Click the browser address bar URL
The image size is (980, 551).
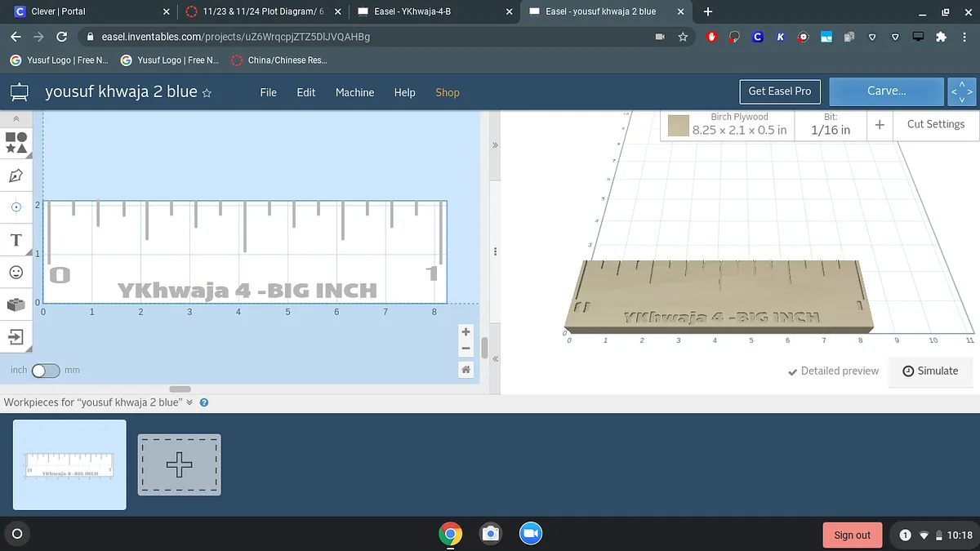pyautogui.click(x=235, y=37)
